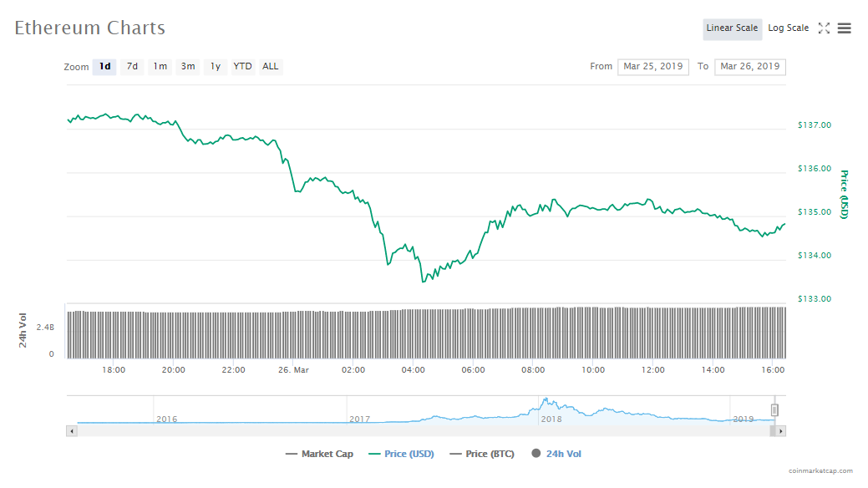Edit the To date field
The width and height of the screenshot is (868, 488).
coord(749,67)
